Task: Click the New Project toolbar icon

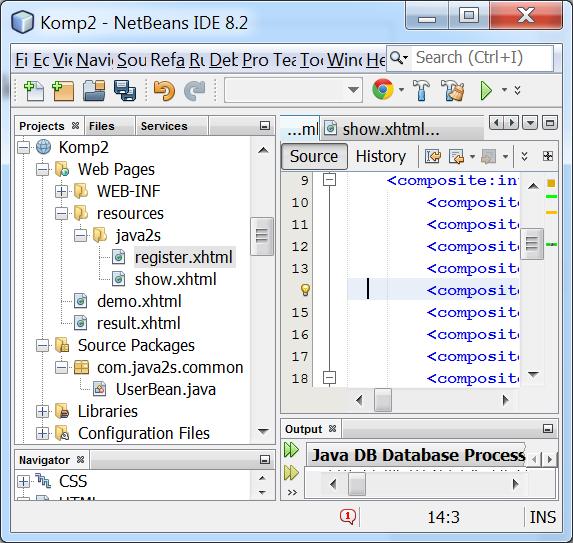Action: [x=62, y=91]
